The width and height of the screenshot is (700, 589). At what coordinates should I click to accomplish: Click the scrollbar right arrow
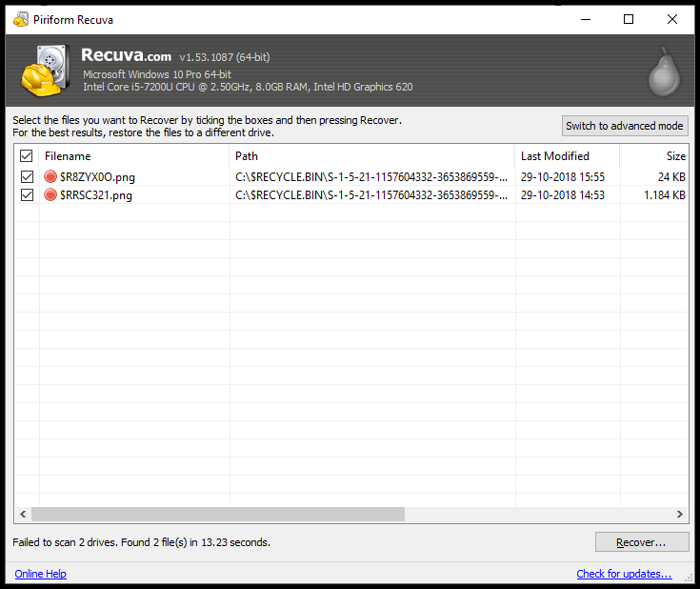(x=680, y=514)
